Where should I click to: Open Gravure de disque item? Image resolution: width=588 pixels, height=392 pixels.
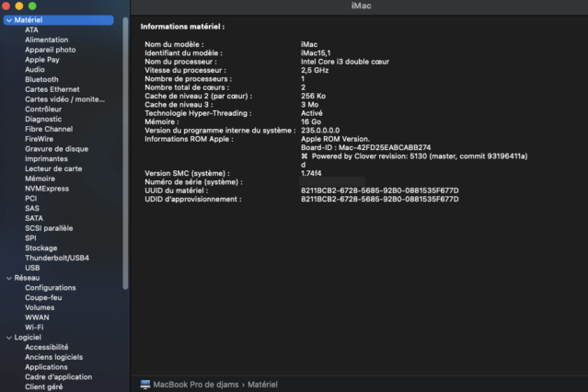pyautogui.click(x=57, y=149)
